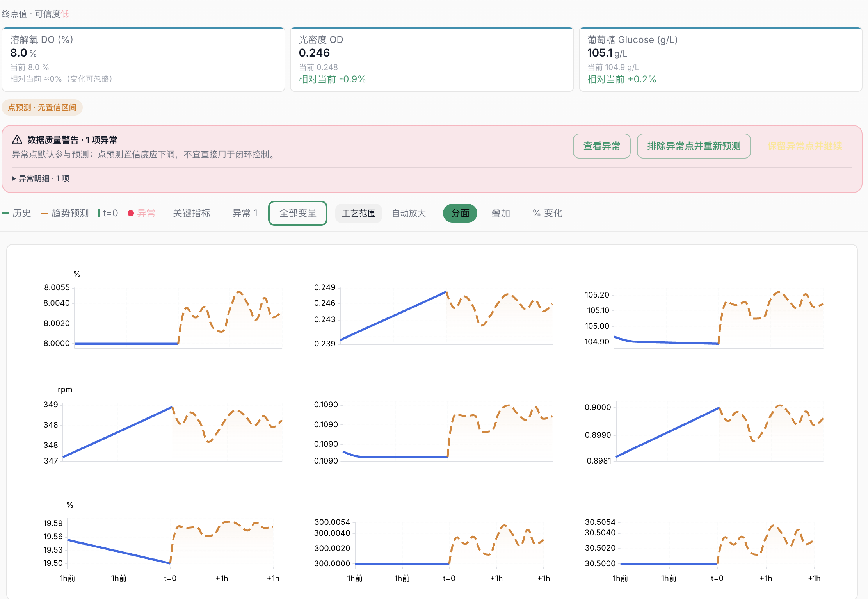This screenshot has width=868, height=599.
Task: Click the 终点值 · 可信度低 heading
Action: 35,14
